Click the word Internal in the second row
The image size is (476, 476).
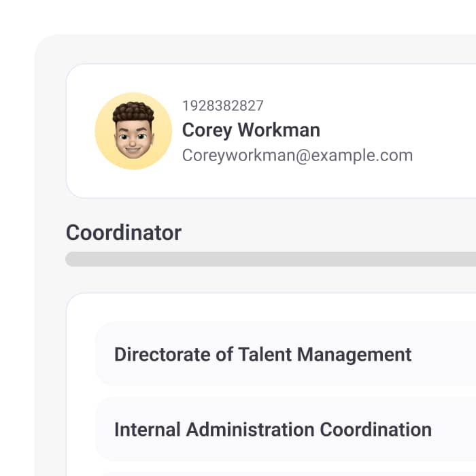pos(148,430)
